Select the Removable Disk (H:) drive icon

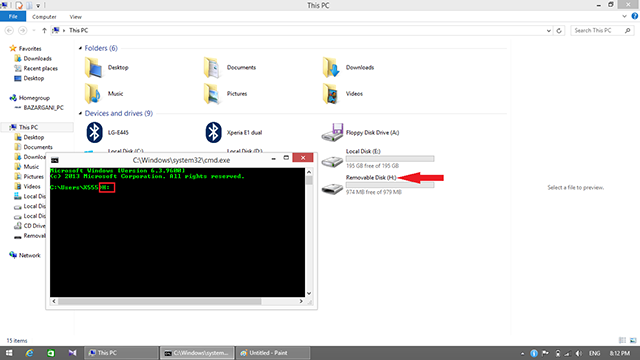332,189
